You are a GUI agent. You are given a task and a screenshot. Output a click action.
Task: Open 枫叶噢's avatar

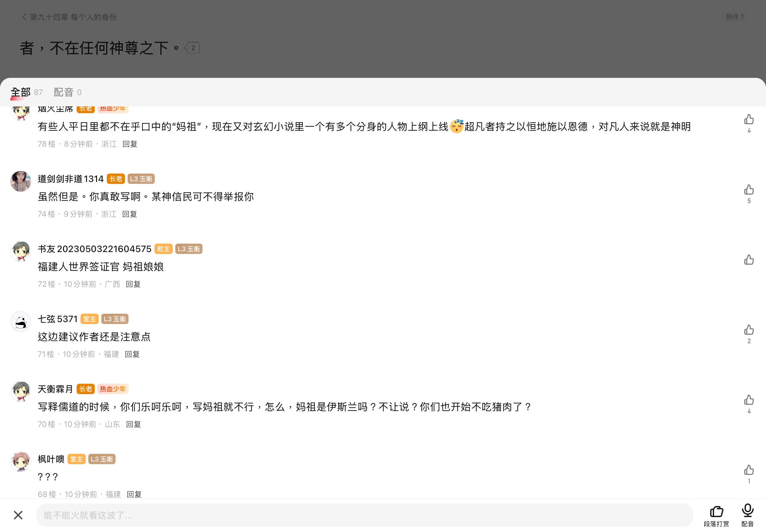[x=21, y=461]
